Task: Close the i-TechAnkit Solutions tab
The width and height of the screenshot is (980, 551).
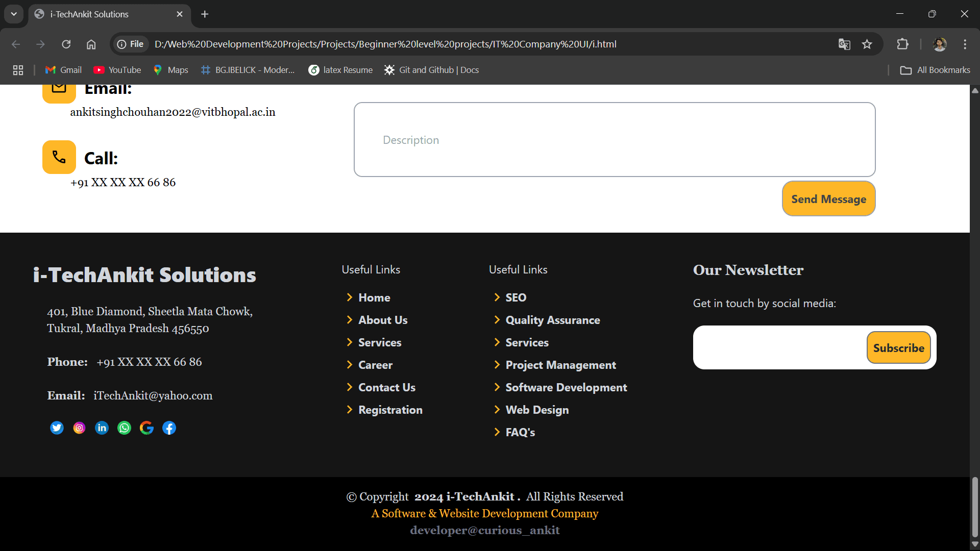Action: tap(180, 14)
